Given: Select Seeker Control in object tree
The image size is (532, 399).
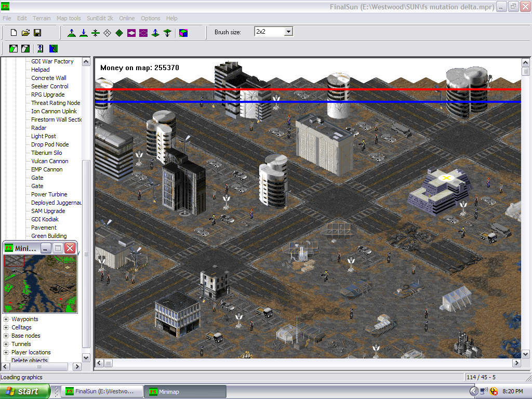Looking at the screenshot, I should tap(49, 86).
